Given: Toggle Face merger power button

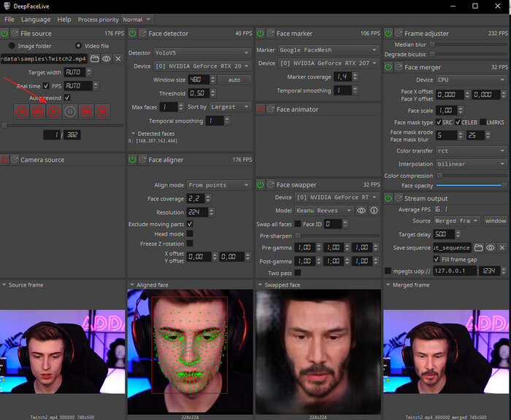Looking at the screenshot, I should coord(388,67).
